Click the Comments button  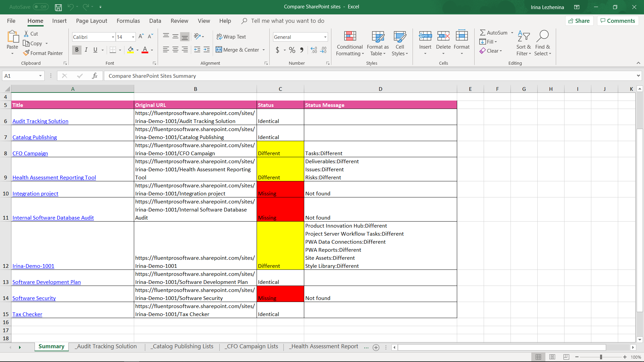pyautogui.click(x=618, y=21)
